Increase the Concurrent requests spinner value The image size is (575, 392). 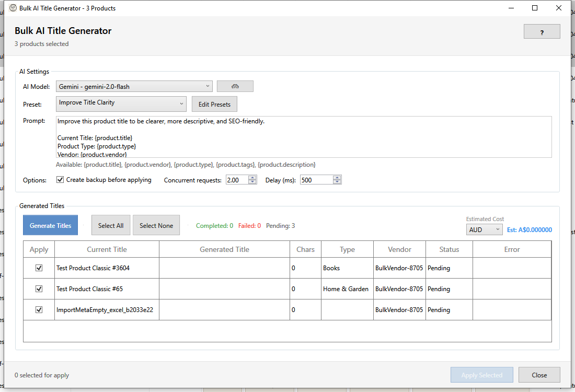pyautogui.click(x=252, y=178)
